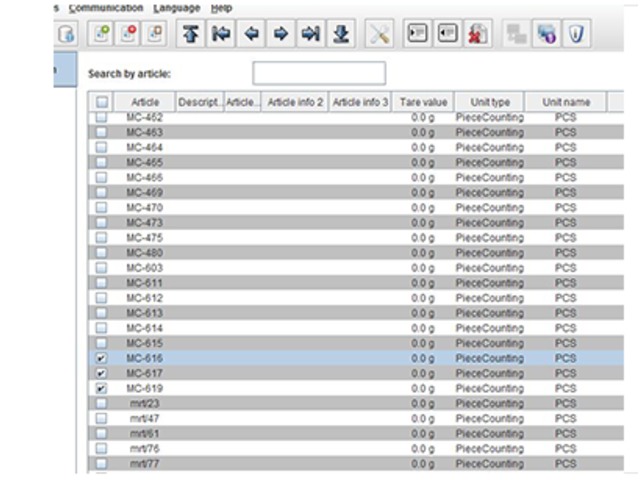Click the move to bottom arrow icon
Screen dimensions: 640x480
(341, 33)
